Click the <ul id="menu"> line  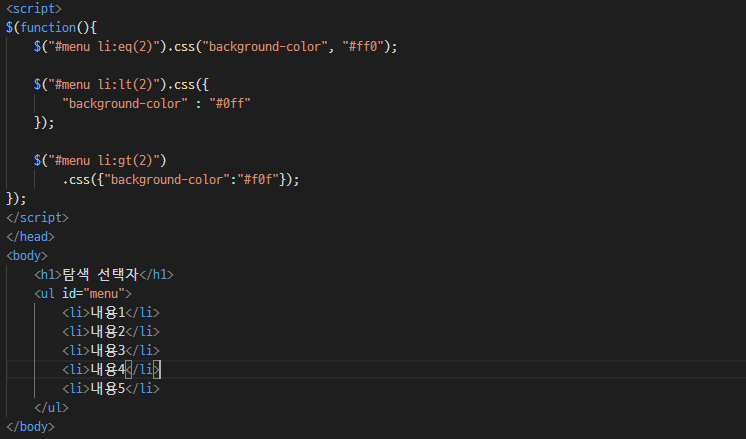pos(83,293)
